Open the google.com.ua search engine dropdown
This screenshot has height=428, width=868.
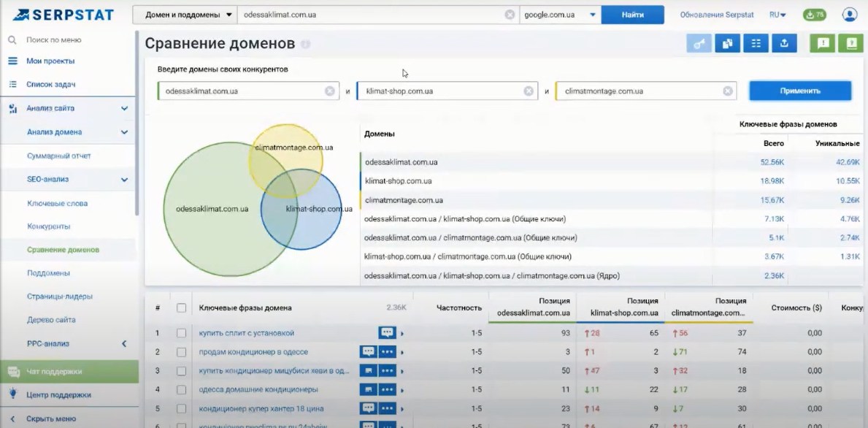coord(560,15)
